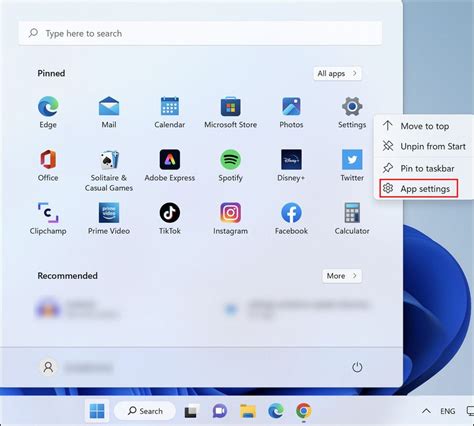474x426 pixels.
Task: Select Pin to taskbar option
Action: pos(425,168)
